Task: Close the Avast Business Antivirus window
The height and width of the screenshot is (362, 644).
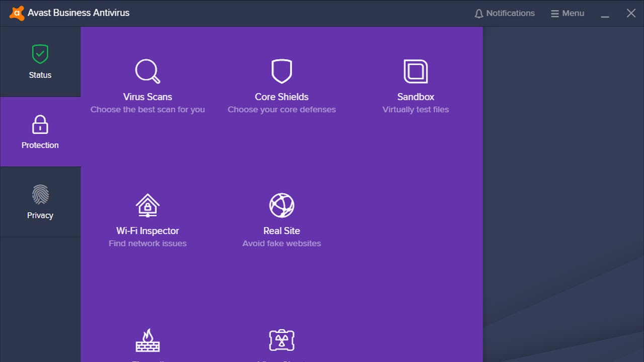Action: (631, 14)
